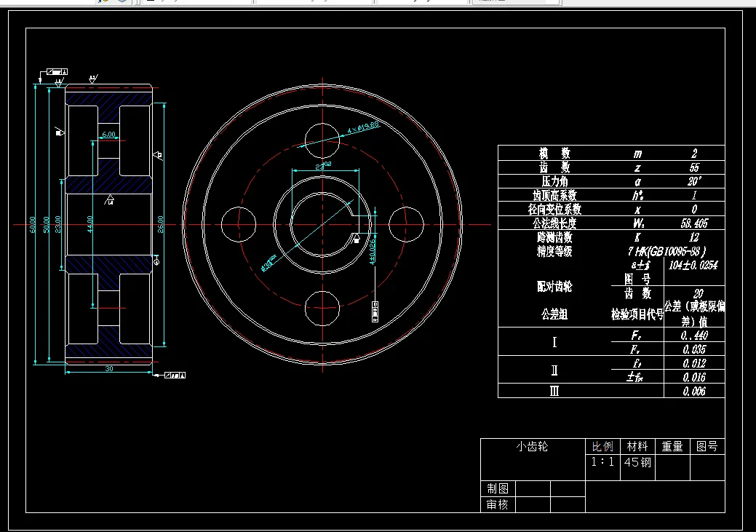Click the 58.405 value cell
Screen dimensions: 756x532
[x=694, y=223]
